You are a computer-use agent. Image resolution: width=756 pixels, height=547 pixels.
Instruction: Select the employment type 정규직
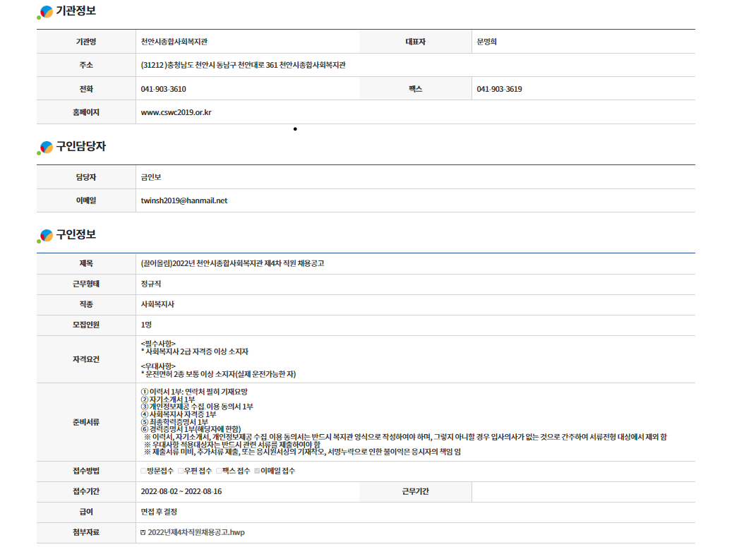tap(151, 284)
